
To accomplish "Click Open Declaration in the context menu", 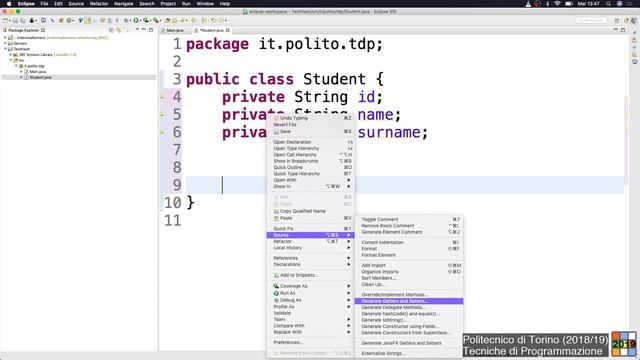I will (x=312, y=142).
